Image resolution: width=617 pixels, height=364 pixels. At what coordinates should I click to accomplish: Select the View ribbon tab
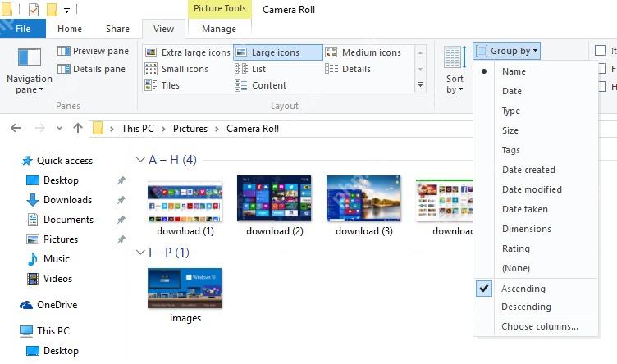click(x=164, y=29)
